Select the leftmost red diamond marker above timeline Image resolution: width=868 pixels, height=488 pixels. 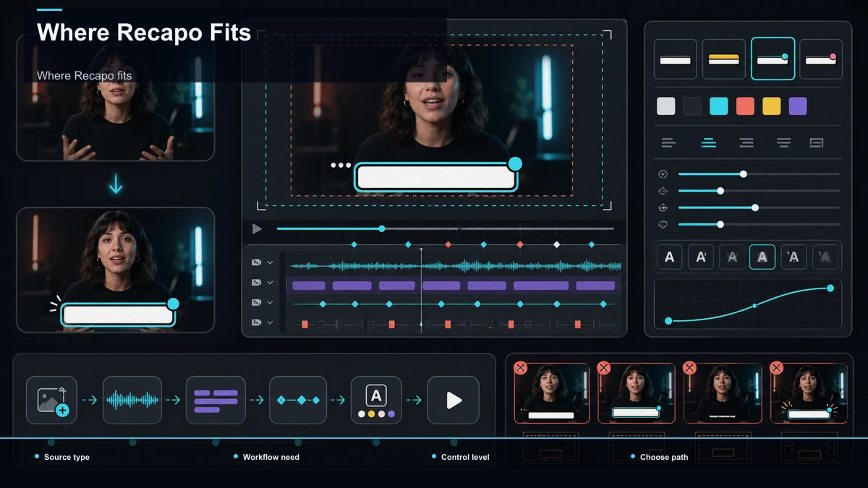(448, 245)
